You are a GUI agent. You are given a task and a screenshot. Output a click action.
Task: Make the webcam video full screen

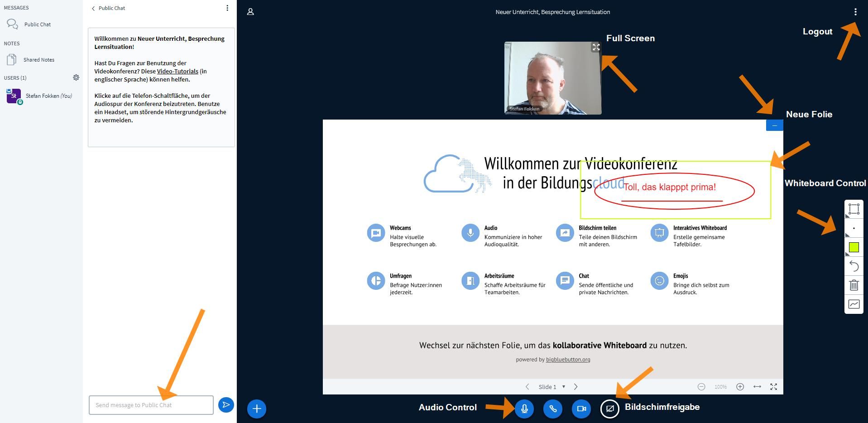point(596,47)
